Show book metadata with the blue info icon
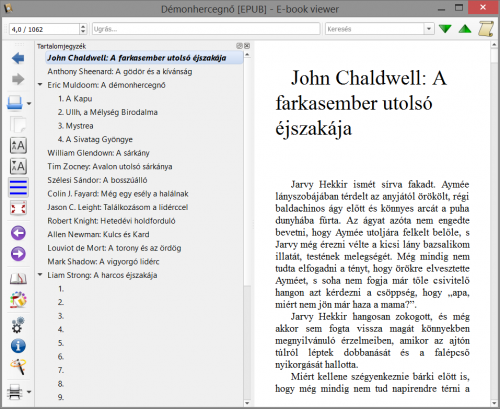Viewport: 500px width, 409px height. pyautogui.click(x=18, y=346)
